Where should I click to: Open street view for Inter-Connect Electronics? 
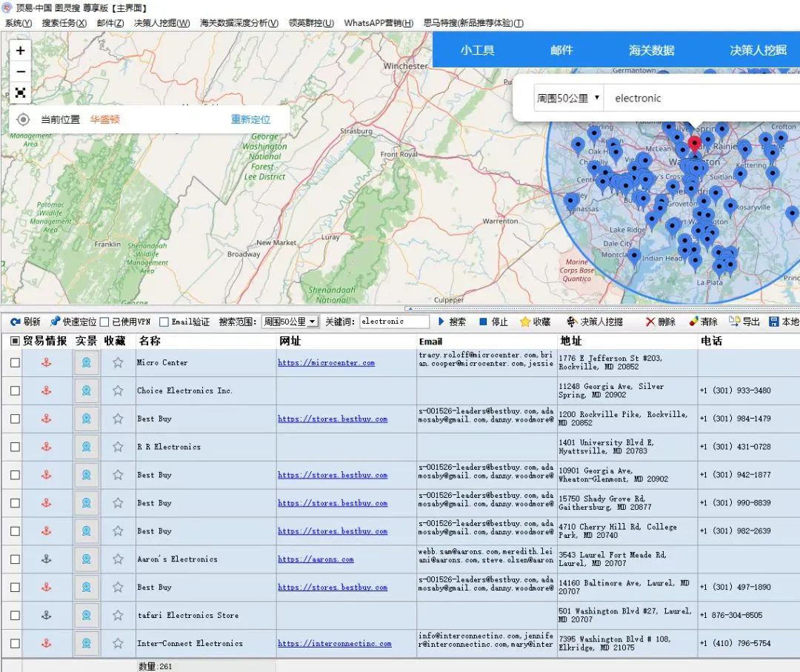[86, 643]
